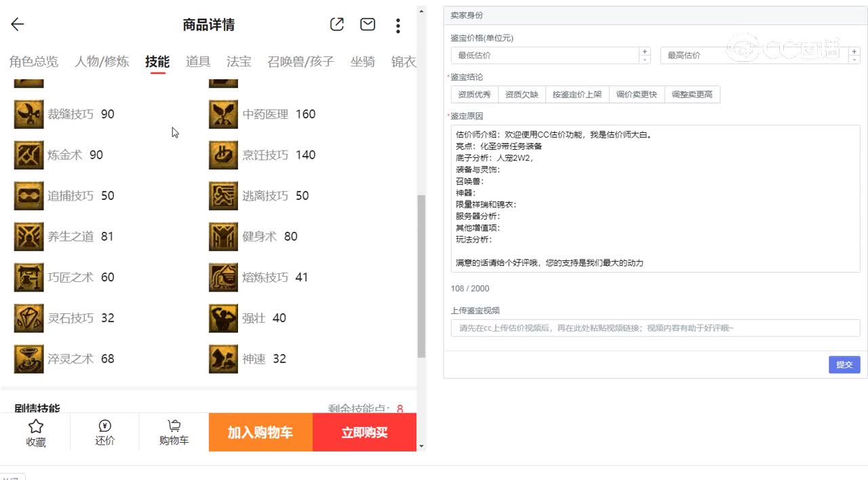
Task: Open the share icon in the top bar
Action: (x=336, y=24)
